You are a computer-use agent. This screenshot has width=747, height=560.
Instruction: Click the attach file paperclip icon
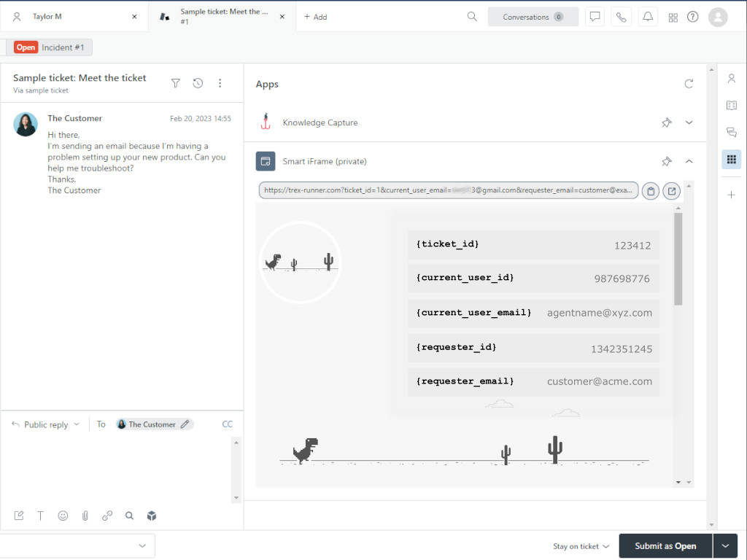tap(85, 516)
